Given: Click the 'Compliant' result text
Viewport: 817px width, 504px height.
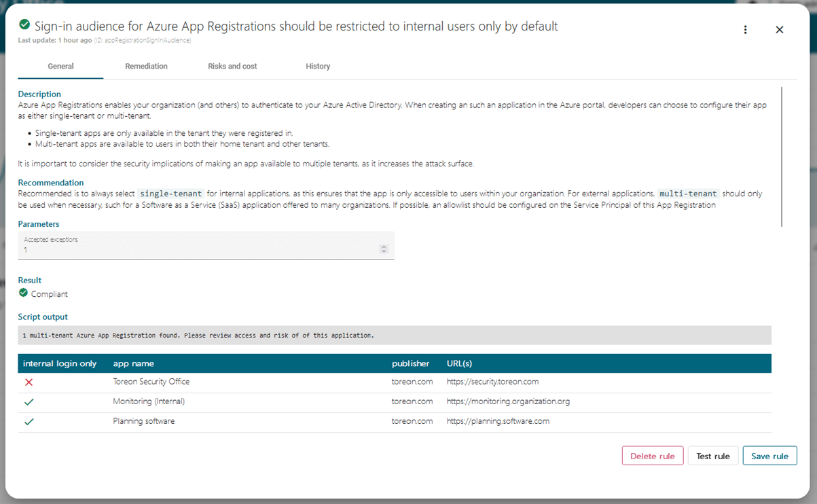Looking at the screenshot, I should click(x=50, y=294).
